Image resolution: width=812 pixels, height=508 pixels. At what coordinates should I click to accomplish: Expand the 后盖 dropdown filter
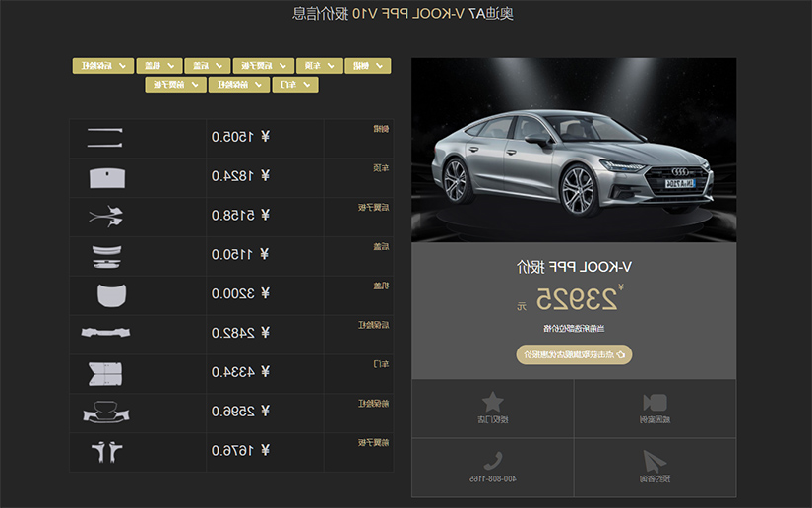(x=207, y=66)
